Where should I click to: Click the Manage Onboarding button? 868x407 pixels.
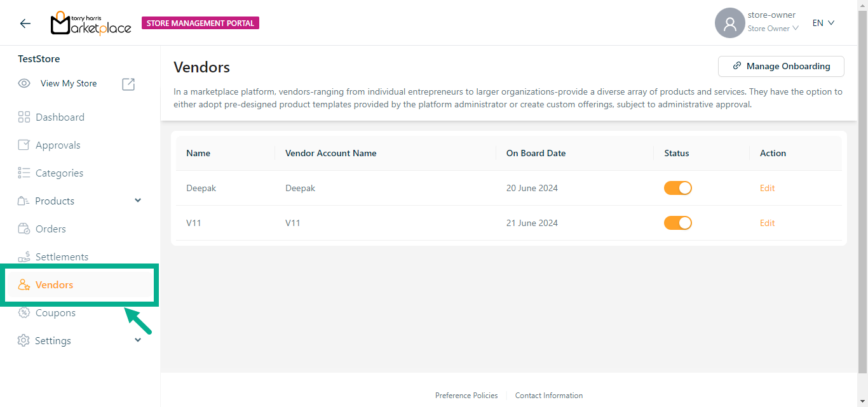tap(781, 66)
